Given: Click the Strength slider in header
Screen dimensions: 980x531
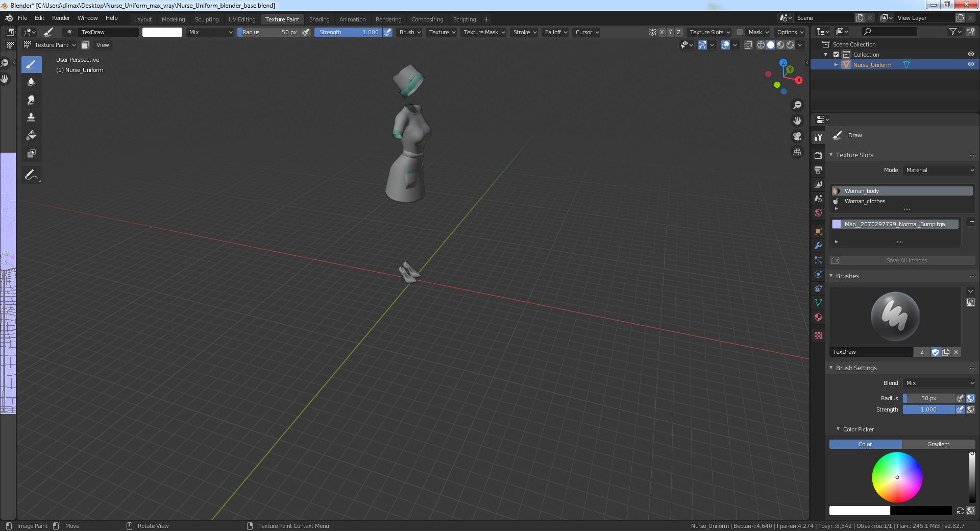Looking at the screenshot, I should point(348,32).
